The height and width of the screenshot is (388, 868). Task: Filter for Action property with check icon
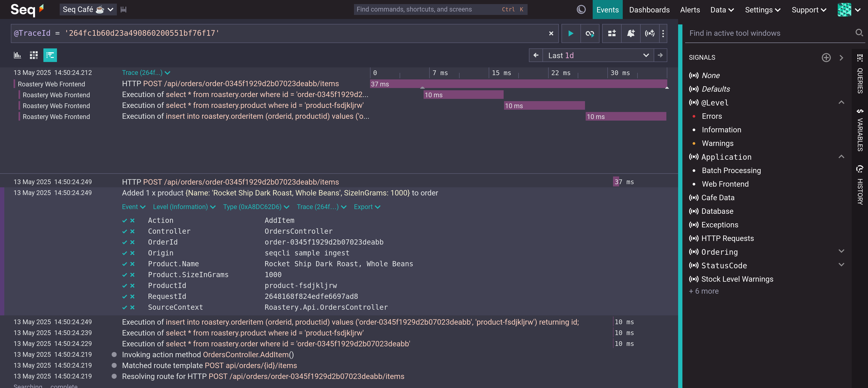click(x=124, y=220)
